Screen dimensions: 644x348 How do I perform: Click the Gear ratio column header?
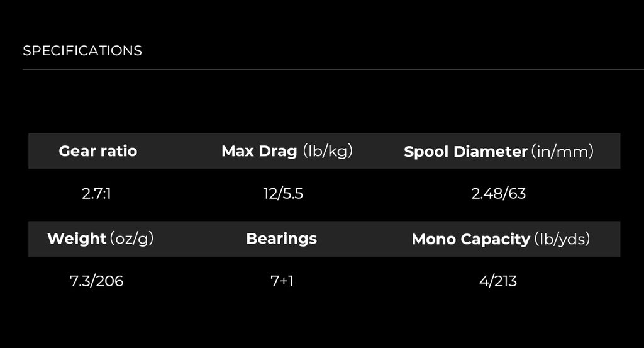[x=97, y=151]
